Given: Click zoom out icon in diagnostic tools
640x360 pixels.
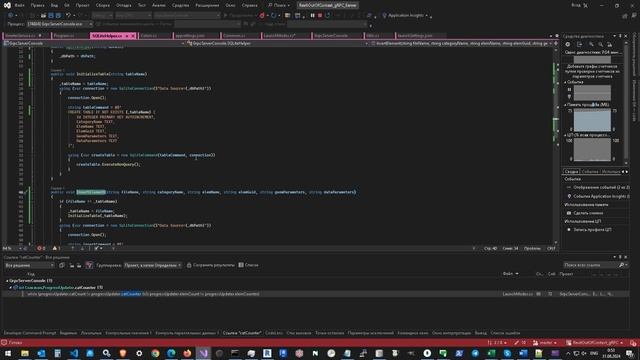Looking at the screenshot, I should pyautogui.click(x=600, y=44).
